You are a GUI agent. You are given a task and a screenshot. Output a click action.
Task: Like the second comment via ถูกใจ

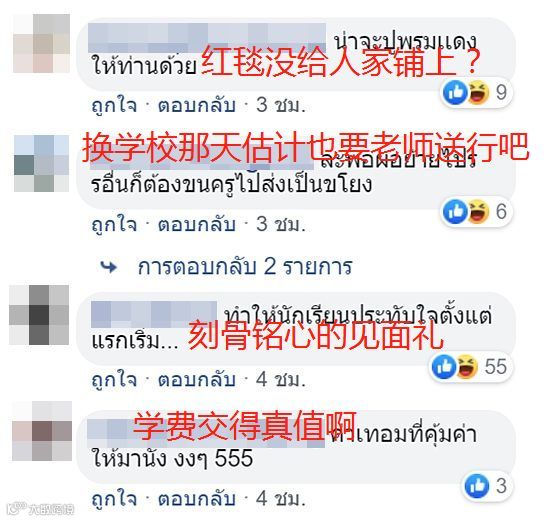pyautogui.click(x=114, y=225)
